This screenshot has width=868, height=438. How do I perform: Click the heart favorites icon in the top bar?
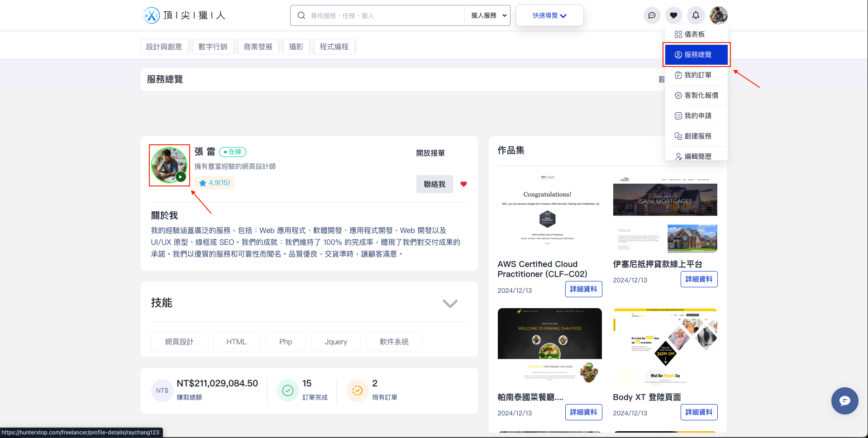click(x=674, y=15)
